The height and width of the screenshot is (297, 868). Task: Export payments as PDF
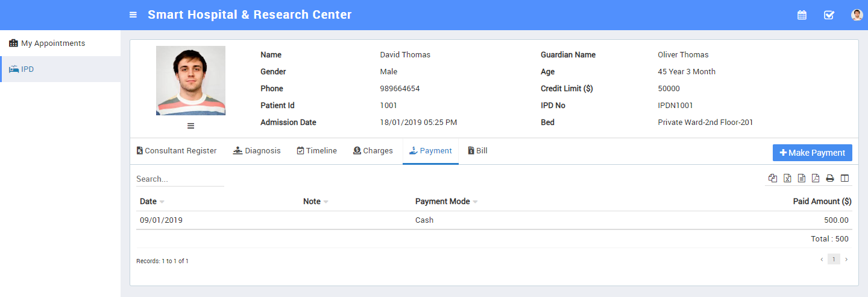pos(816,178)
